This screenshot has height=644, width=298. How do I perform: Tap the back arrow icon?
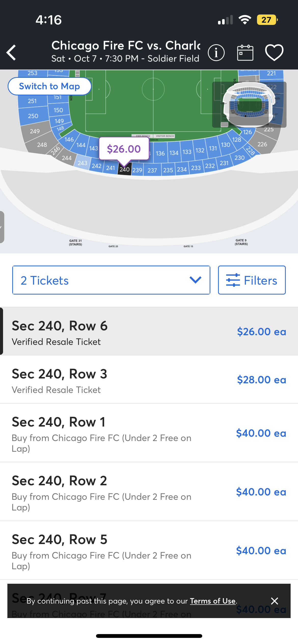pos(11,53)
